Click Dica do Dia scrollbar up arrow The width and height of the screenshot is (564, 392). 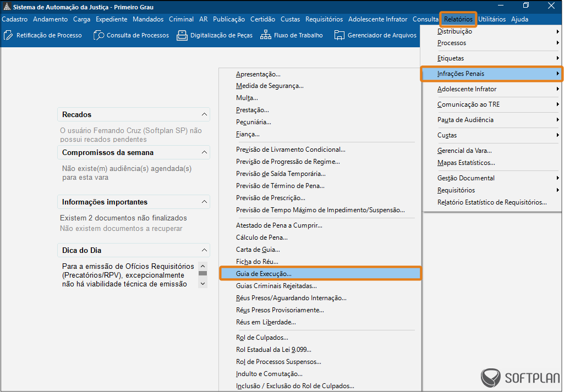203,266
